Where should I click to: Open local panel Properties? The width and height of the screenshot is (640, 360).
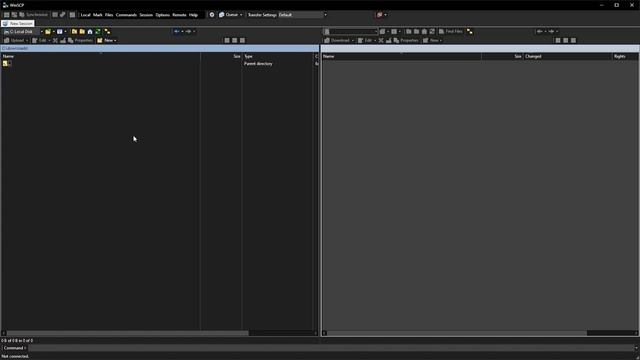coord(80,40)
